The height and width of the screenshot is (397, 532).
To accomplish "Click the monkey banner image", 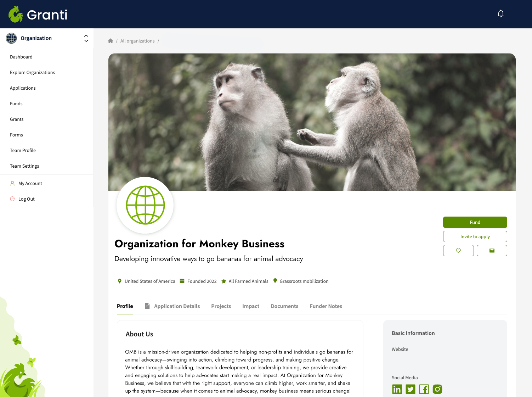I will (x=312, y=122).
